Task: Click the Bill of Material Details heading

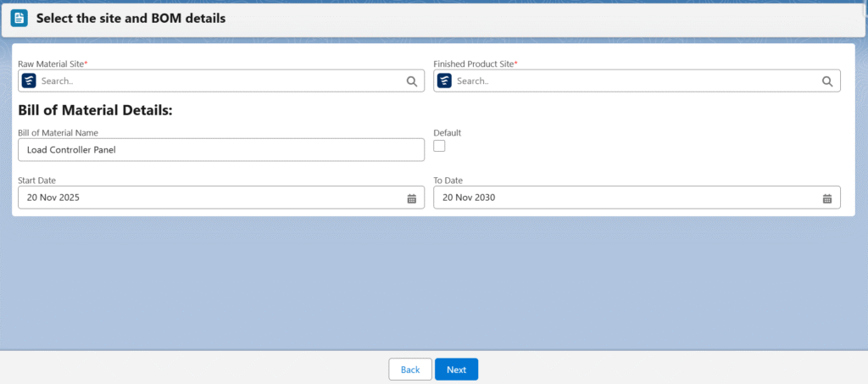Action: 95,110
